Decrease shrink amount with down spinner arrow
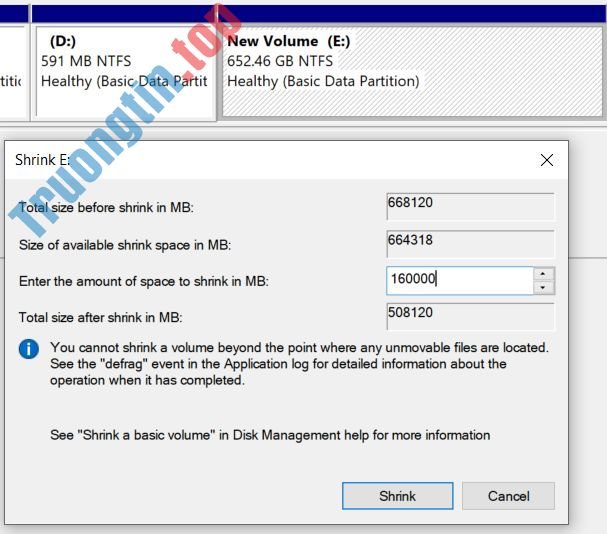 coord(543,288)
